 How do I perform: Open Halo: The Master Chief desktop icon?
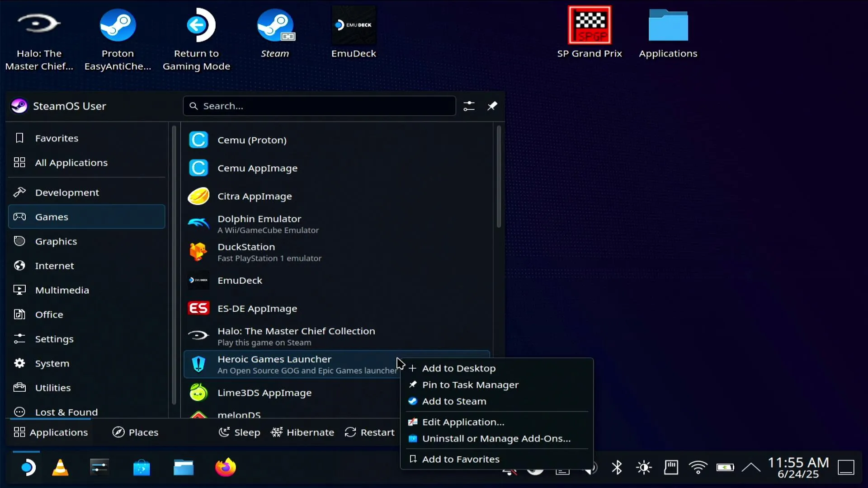pos(39,39)
